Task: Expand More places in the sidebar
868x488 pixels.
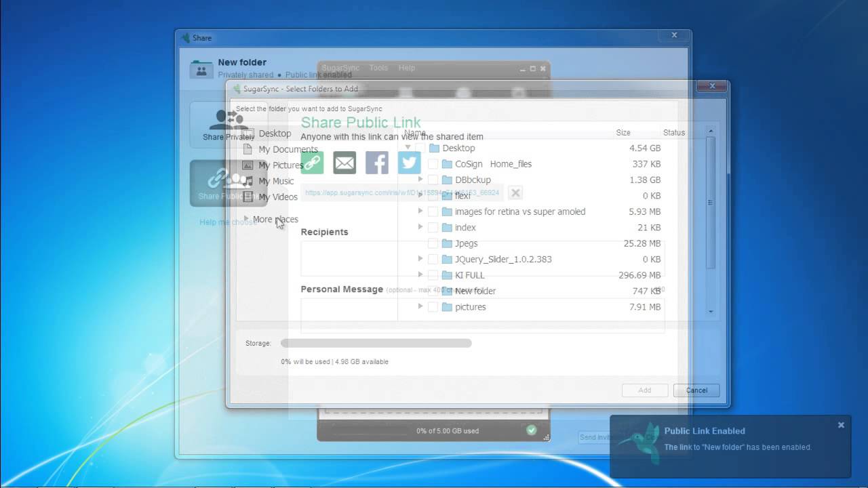Action: (x=246, y=219)
